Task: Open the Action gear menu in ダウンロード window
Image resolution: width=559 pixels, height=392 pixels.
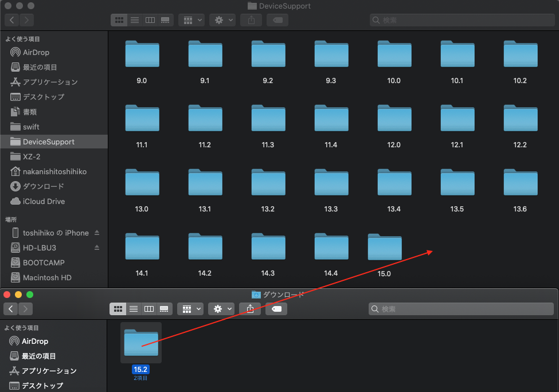Action: point(221,309)
